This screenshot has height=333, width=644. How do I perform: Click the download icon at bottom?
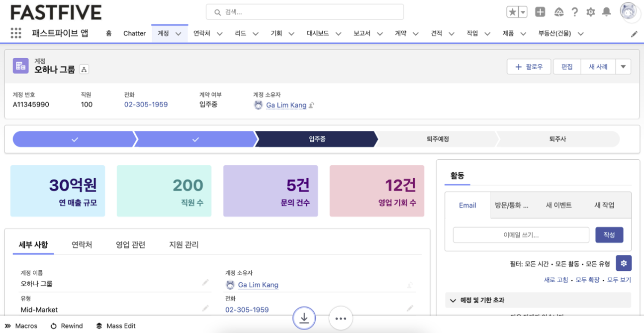[304, 318]
